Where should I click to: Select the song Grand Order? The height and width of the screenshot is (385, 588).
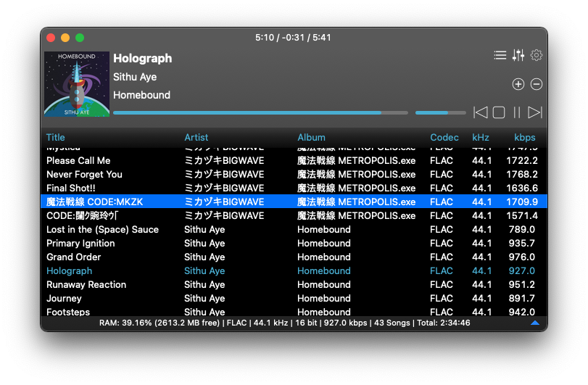click(x=294, y=257)
